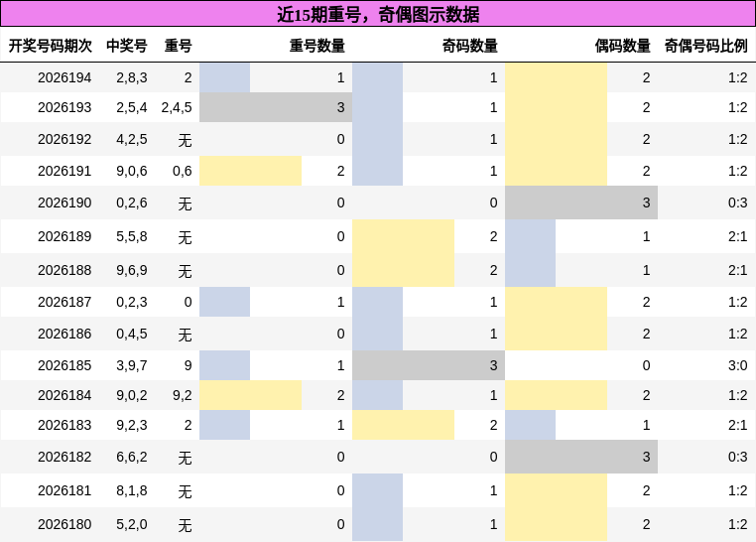Select the 偶码数量 column header
Screen dimensions: 756x542
(622, 46)
